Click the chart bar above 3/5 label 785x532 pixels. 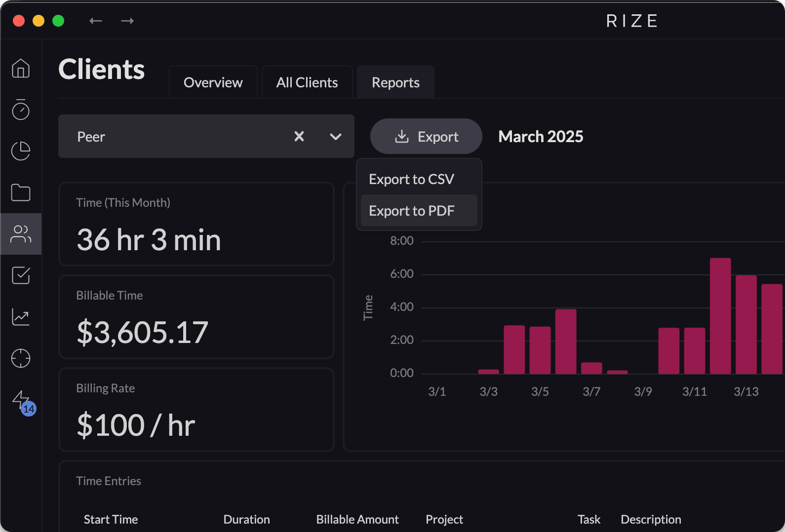tap(540, 350)
